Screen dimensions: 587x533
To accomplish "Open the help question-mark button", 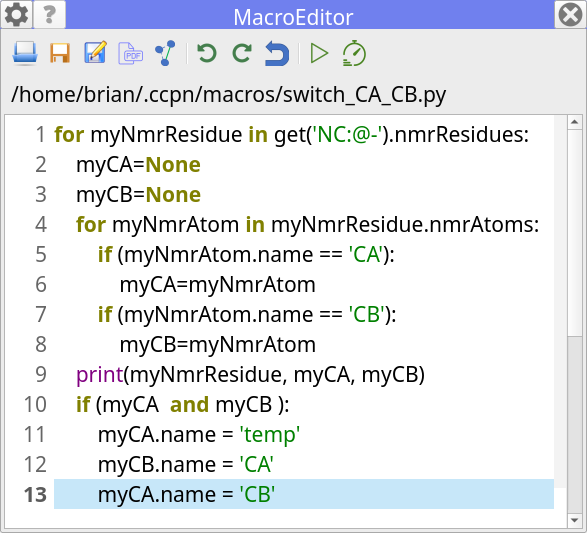I will (49, 14).
